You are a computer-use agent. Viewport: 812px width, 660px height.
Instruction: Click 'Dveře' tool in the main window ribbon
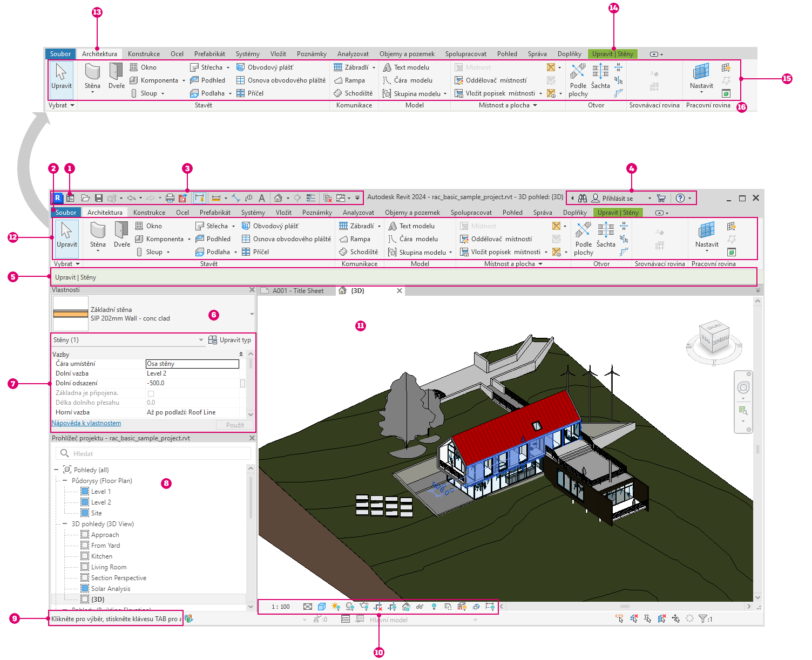[x=122, y=235]
